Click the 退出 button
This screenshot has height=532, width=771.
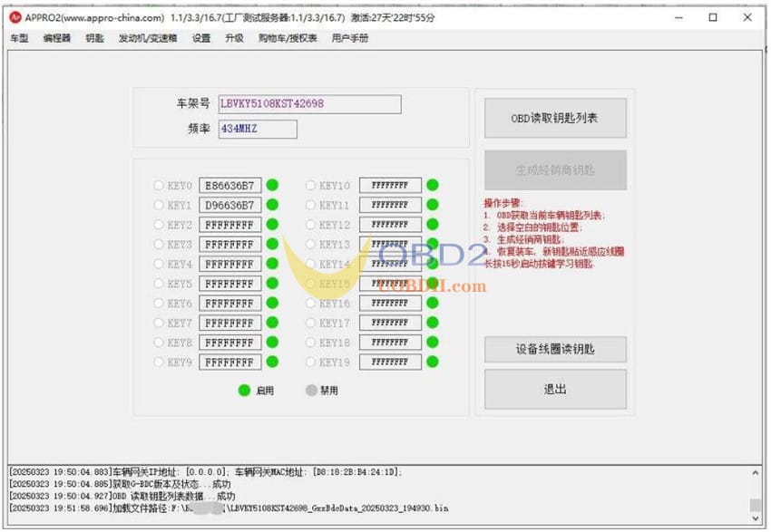(555, 389)
